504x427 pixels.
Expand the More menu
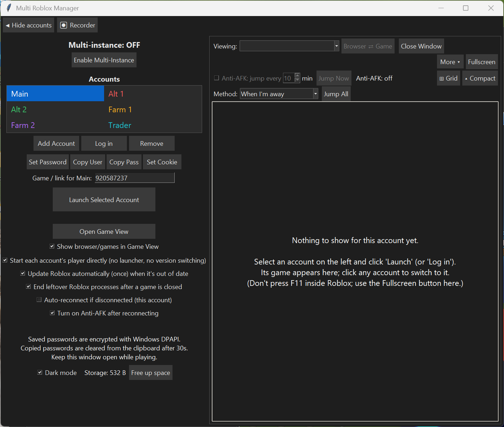coord(450,62)
